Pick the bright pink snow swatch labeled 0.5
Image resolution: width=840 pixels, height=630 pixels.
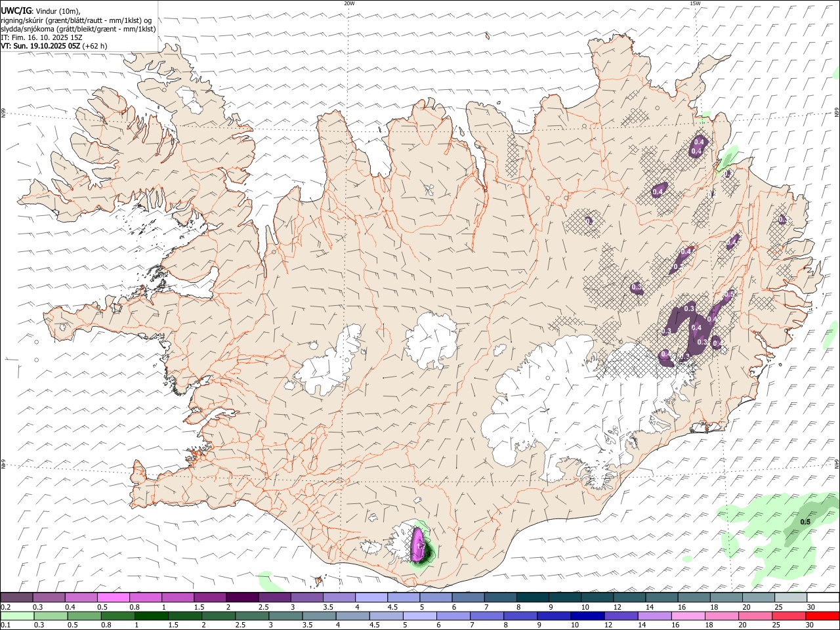coord(113,597)
